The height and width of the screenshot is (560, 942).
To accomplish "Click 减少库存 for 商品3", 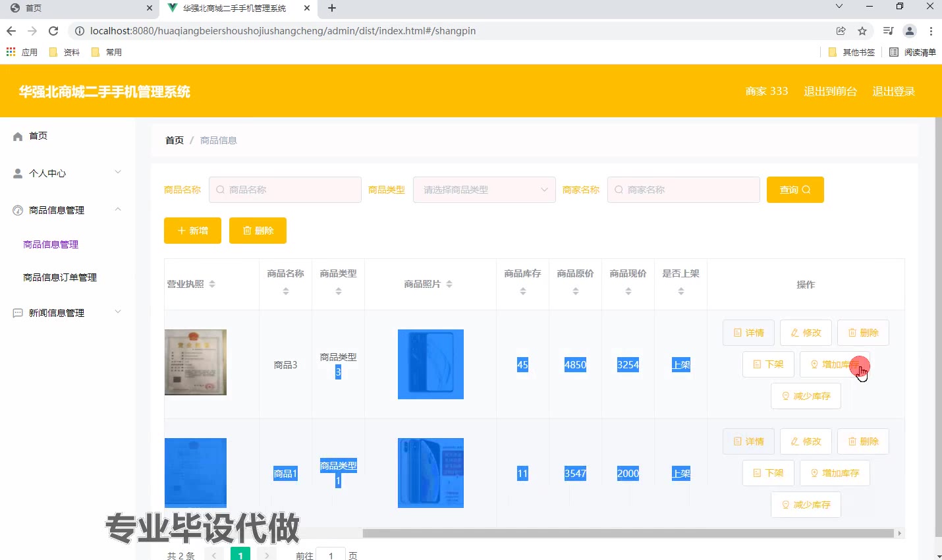I will pyautogui.click(x=806, y=396).
